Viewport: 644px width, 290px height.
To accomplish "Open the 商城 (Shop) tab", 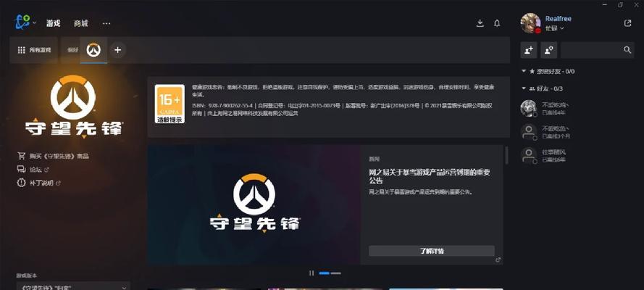I will [x=81, y=23].
